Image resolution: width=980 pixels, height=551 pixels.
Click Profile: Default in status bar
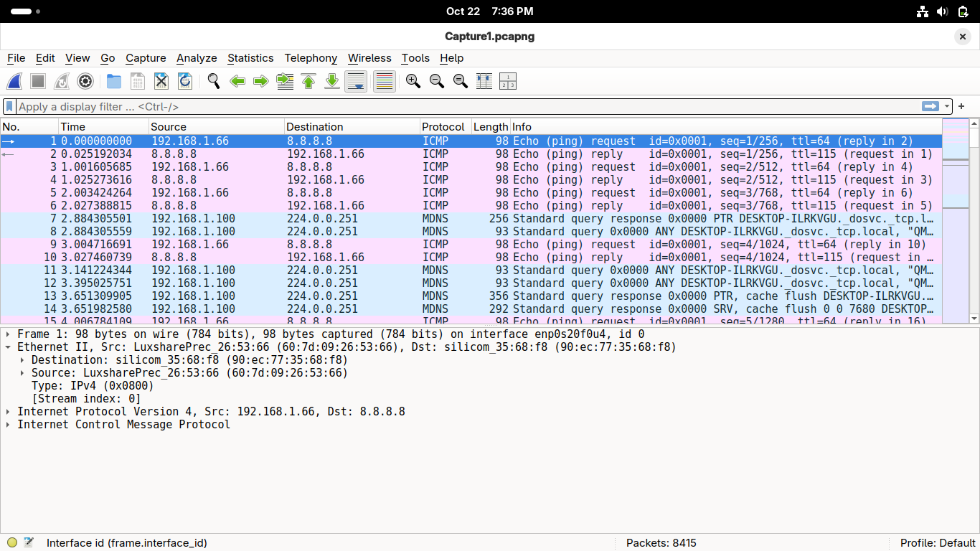click(937, 543)
